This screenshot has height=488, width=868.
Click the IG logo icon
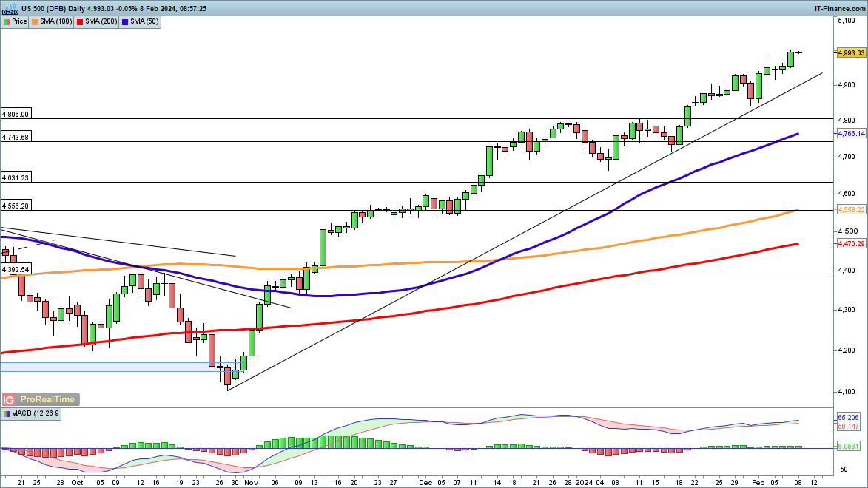(9, 399)
